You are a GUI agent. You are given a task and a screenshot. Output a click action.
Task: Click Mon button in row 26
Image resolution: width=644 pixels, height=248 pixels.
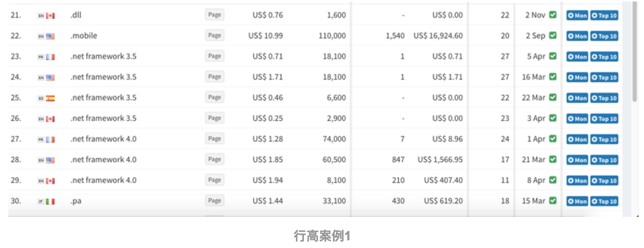577,119
